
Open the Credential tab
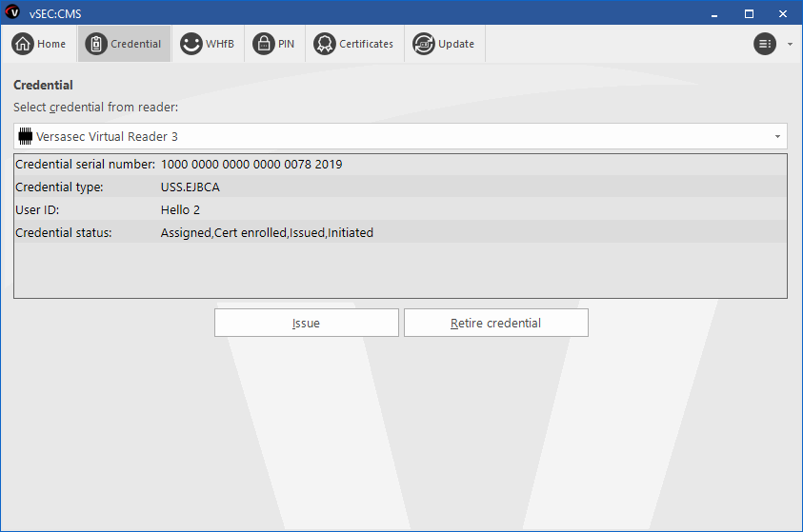click(x=124, y=44)
